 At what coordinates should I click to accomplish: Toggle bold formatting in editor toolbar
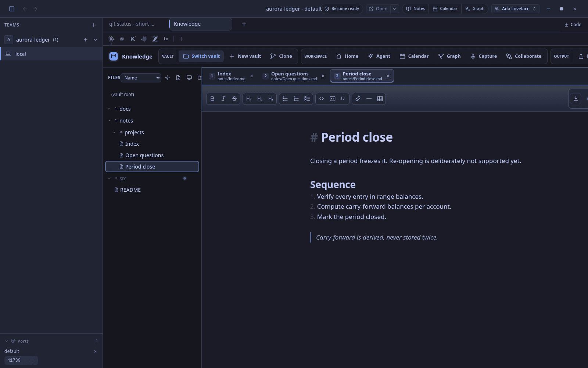point(212,99)
